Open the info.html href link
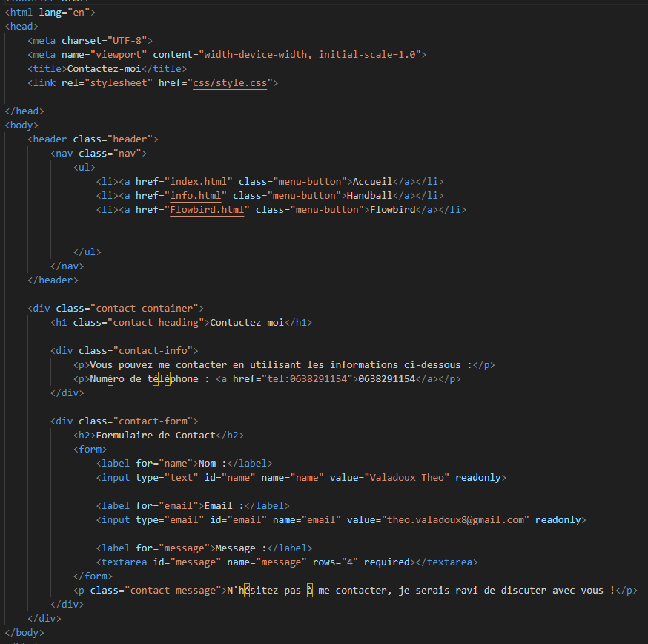The image size is (648, 644). click(x=196, y=196)
